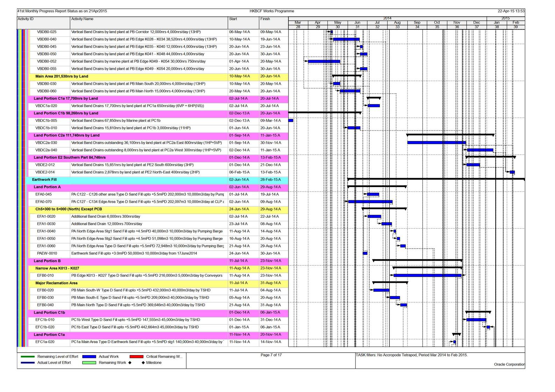Click 'Additional Band Drain 6,000nrs 300nrs/day' name
Screen dimensions: 555x392
tap(106, 217)
